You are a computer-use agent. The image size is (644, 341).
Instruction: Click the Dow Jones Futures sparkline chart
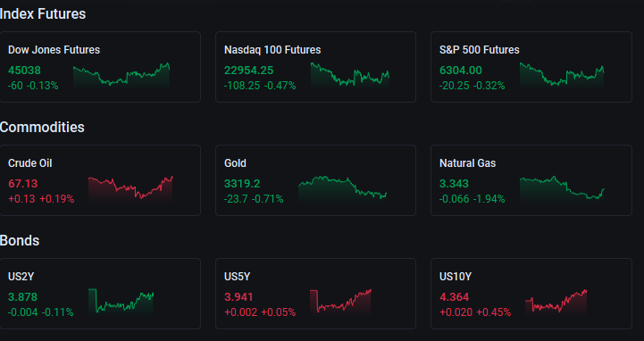(121, 76)
